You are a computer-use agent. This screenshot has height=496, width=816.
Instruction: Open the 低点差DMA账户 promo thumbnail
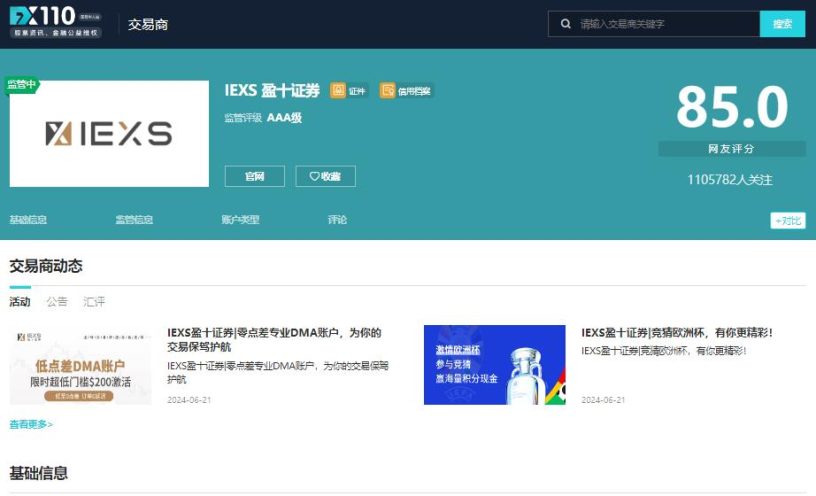click(x=81, y=365)
